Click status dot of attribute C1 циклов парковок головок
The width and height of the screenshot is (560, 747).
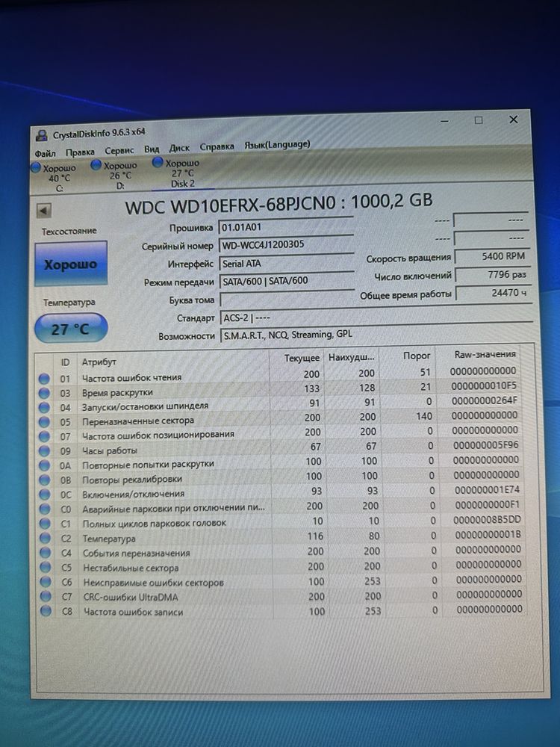click(x=45, y=523)
